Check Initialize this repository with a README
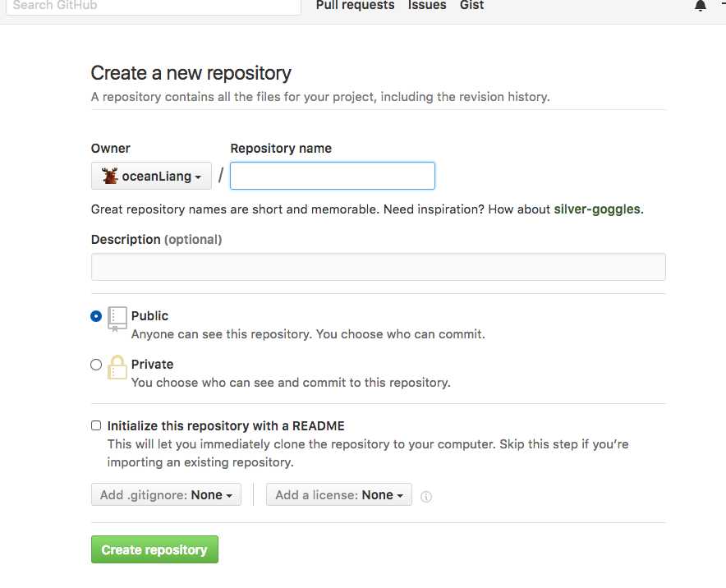The image size is (726, 588). coord(96,425)
